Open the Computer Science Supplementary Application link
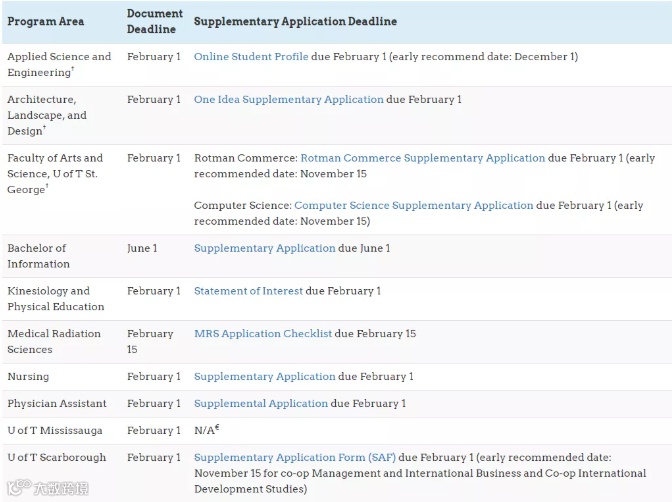 (x=414, y=206)
